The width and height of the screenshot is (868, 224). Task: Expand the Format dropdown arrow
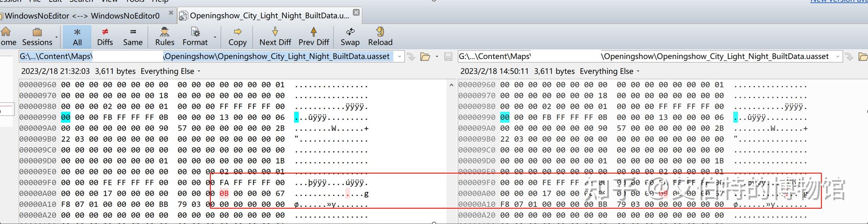point(215,37)
